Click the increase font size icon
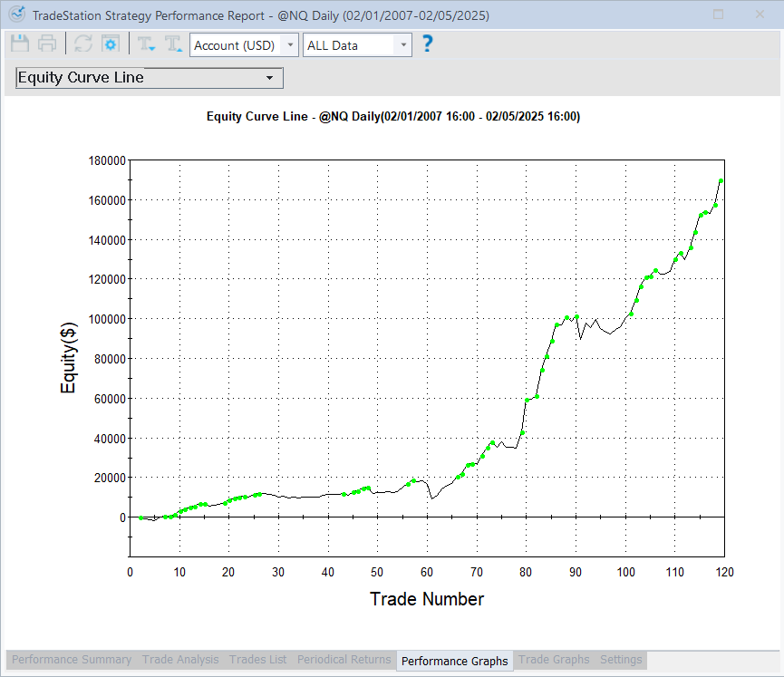 tap(173, 44)
